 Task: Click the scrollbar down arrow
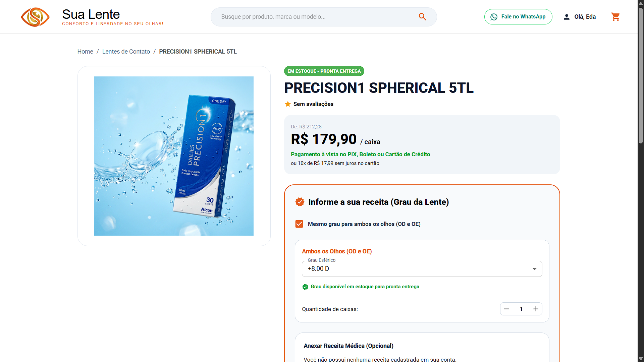click(x=641, y=359)
